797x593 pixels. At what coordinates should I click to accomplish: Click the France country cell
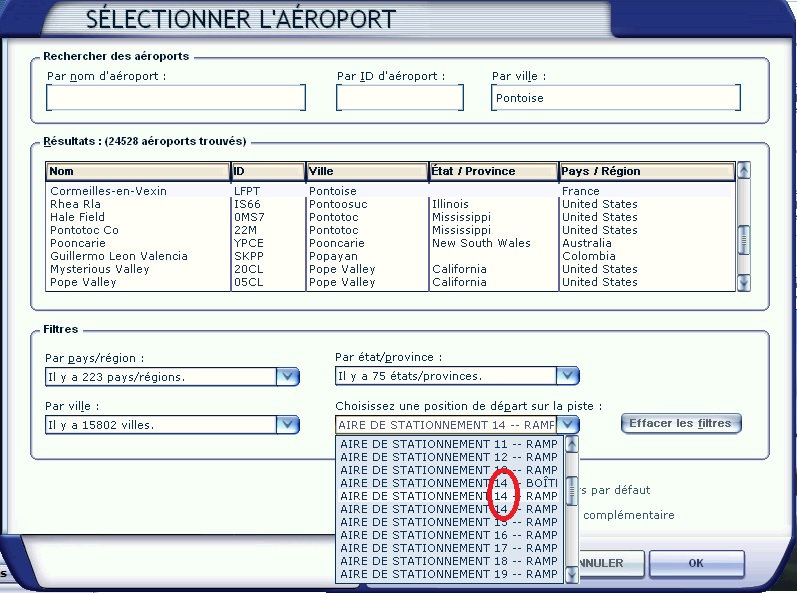(x=580, y=191)
